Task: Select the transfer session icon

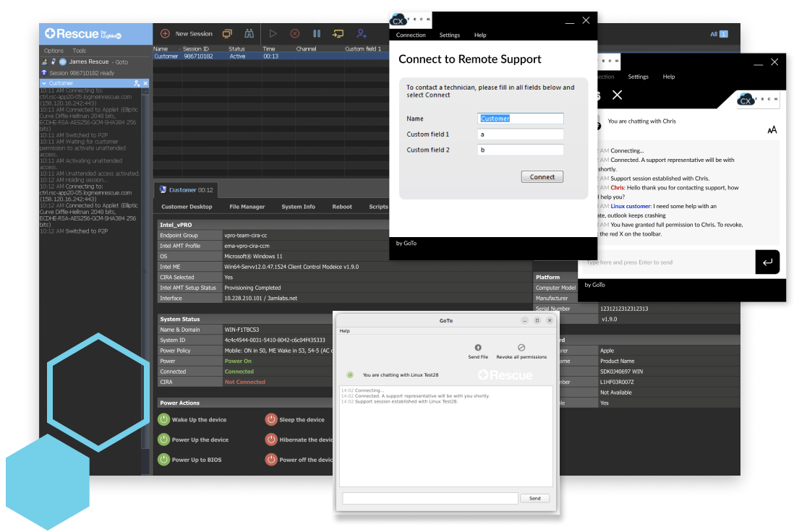Action: point(338,33)
